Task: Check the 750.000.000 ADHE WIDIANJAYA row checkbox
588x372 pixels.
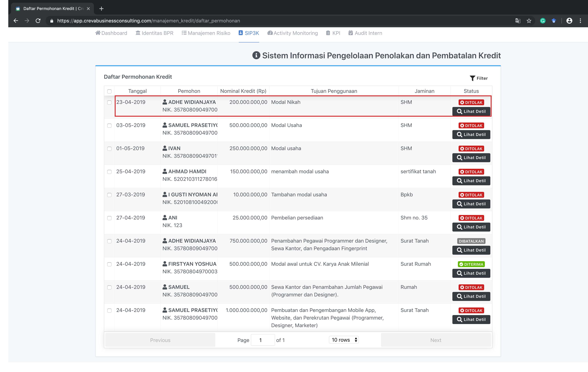Action: point(109,241)
